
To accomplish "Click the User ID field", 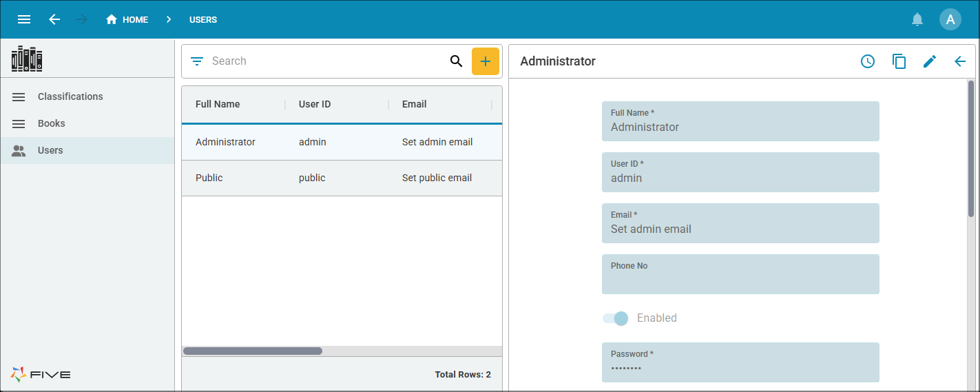I will tap(740, 172).
